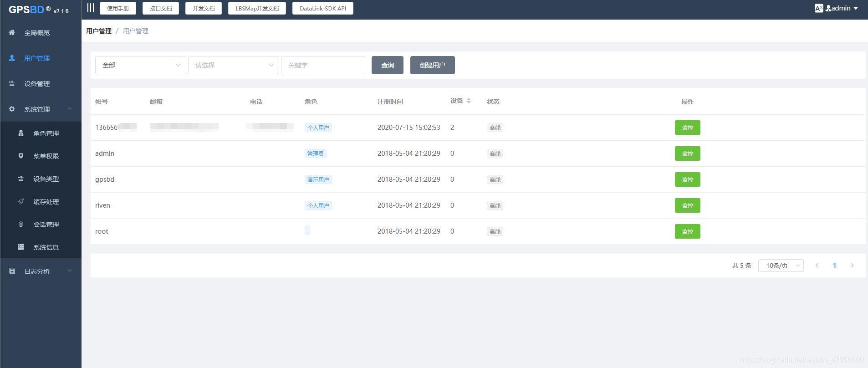Click first 用户管理 breadcrumb link

click(x=99, y=31)
